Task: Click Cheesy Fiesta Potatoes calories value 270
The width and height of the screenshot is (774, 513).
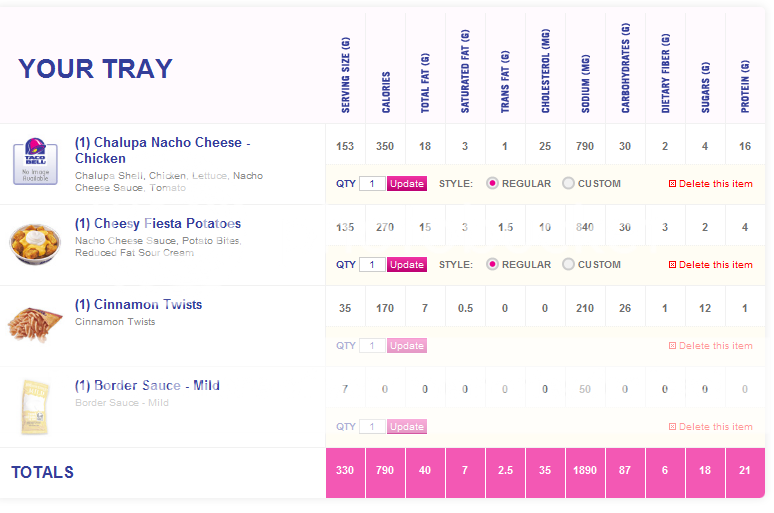Action: 385,227
